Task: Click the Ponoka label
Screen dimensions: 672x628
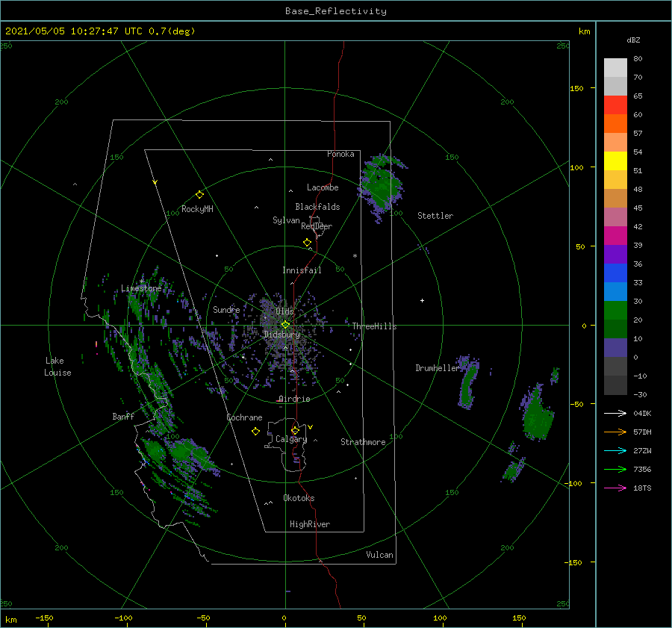Action: (340, 154)
